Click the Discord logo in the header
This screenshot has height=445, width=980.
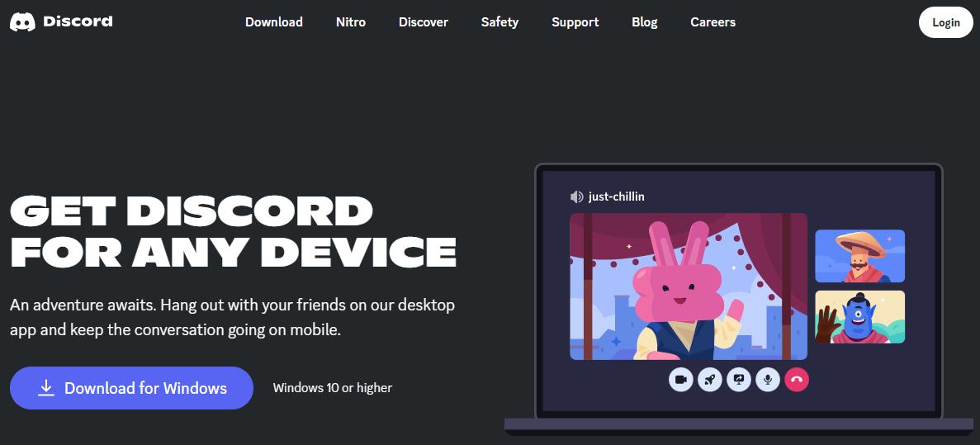(61, 21)
